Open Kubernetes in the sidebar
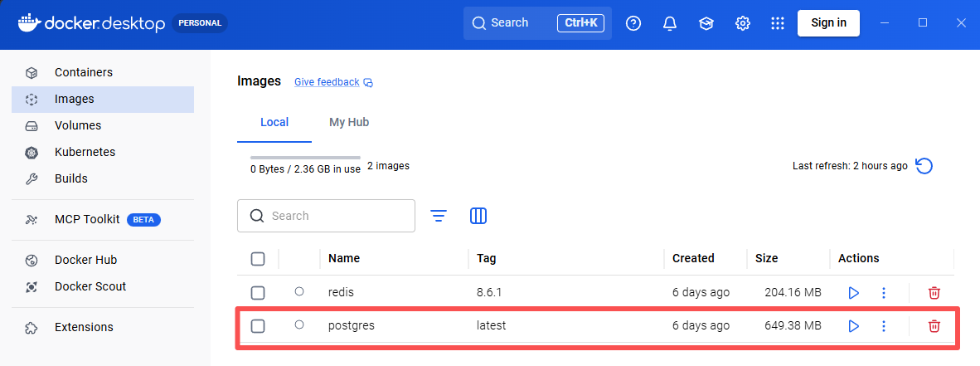980x366 pixels. tap(103, 152)
